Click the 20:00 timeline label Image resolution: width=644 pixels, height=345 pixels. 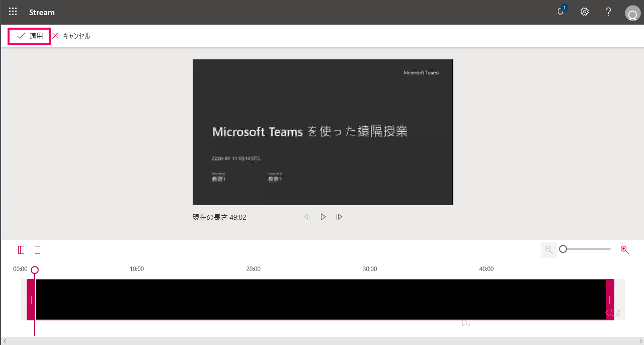pos(253,269)
